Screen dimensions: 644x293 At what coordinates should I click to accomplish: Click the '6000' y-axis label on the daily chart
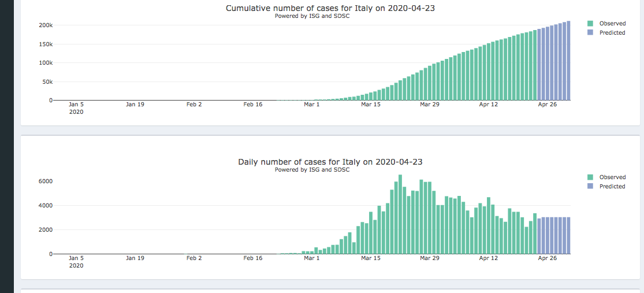46,181
